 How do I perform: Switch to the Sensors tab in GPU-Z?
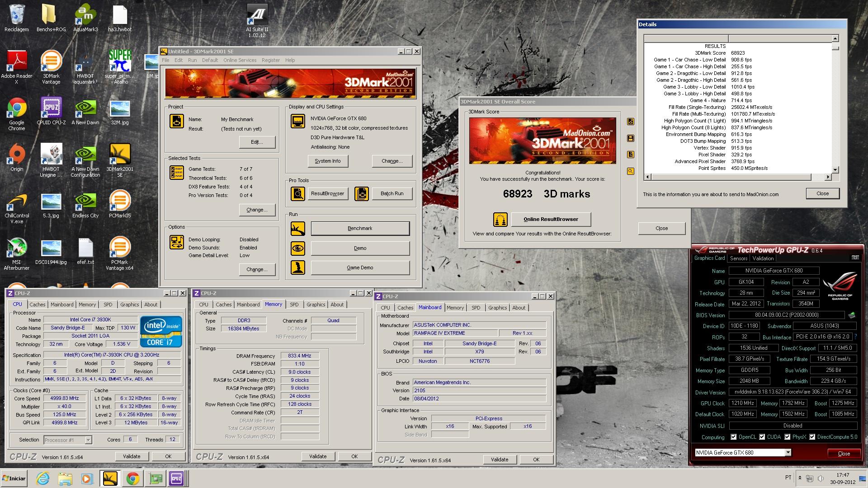pyautogui.click(x=738, y=258)
